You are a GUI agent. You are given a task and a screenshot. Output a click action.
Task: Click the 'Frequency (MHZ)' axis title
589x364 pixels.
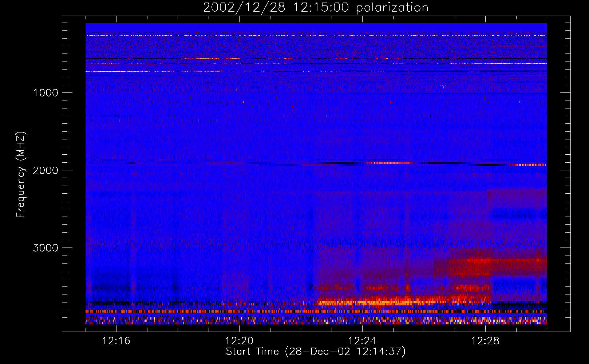21,175
